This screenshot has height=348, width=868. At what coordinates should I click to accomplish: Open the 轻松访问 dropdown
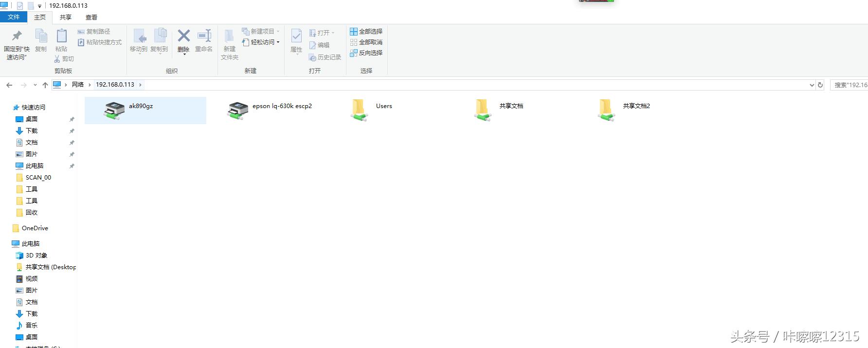click(261, 42)
